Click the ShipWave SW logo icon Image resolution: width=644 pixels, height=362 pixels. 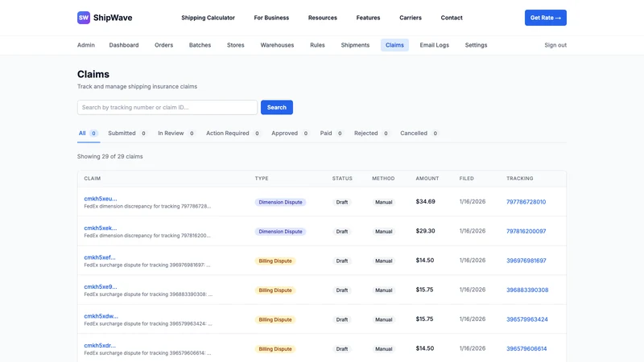[84, 18]
